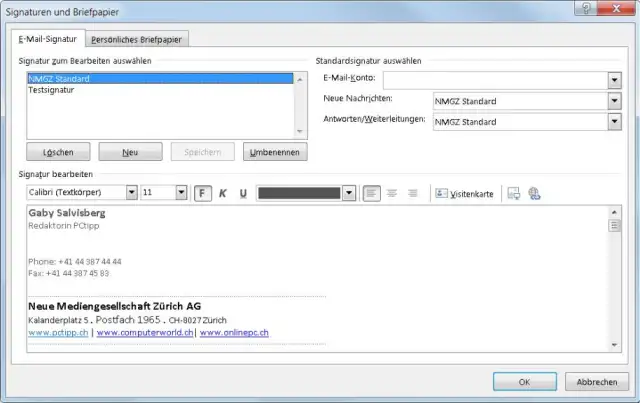Toggle italic formatting (K)
Screen dimensions: 640x403
pos(222,193)
